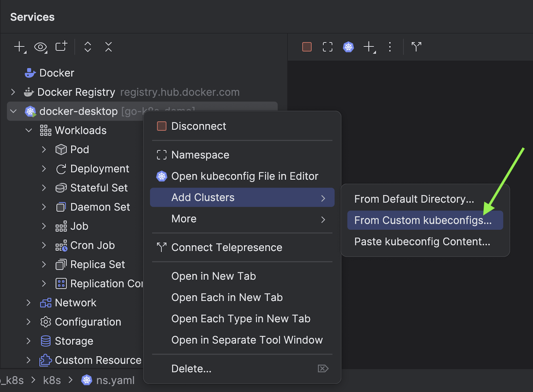Click the Storage database icon
Screen dimensions: 533x392
click(x=46, y=341)
